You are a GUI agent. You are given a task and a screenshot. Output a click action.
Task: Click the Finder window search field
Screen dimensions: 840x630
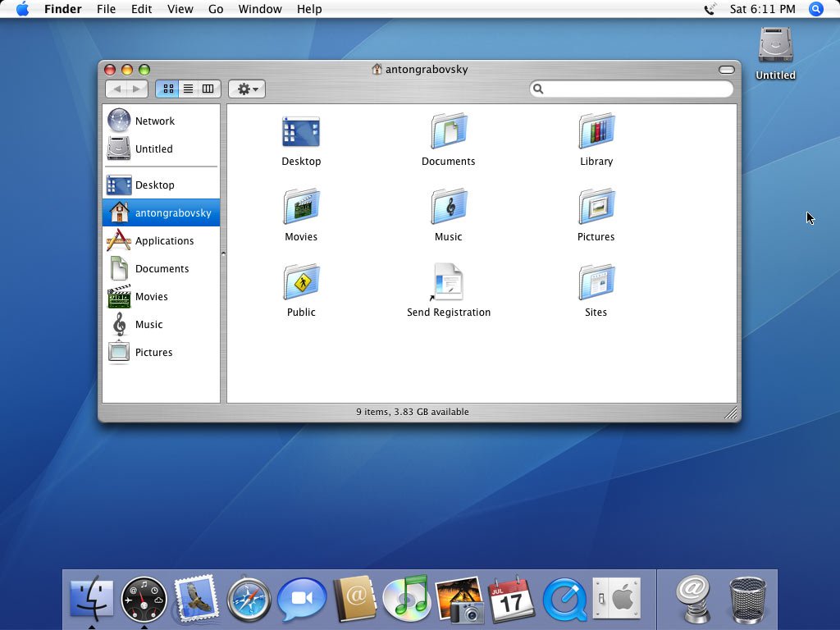(637, 89)
